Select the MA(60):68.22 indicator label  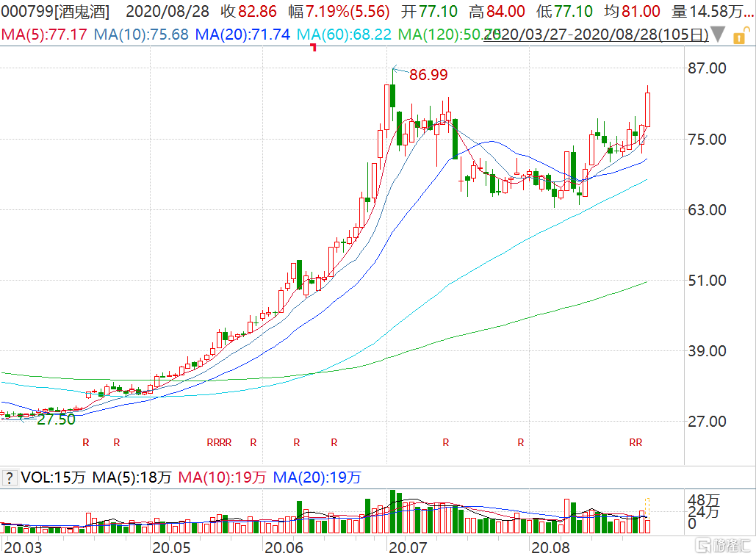[345, 35]
